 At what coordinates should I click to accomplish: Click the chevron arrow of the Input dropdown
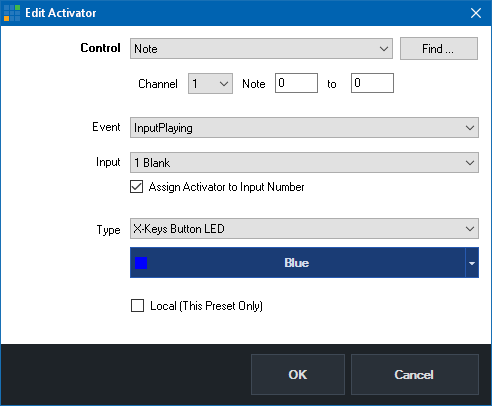coord(470,163)
